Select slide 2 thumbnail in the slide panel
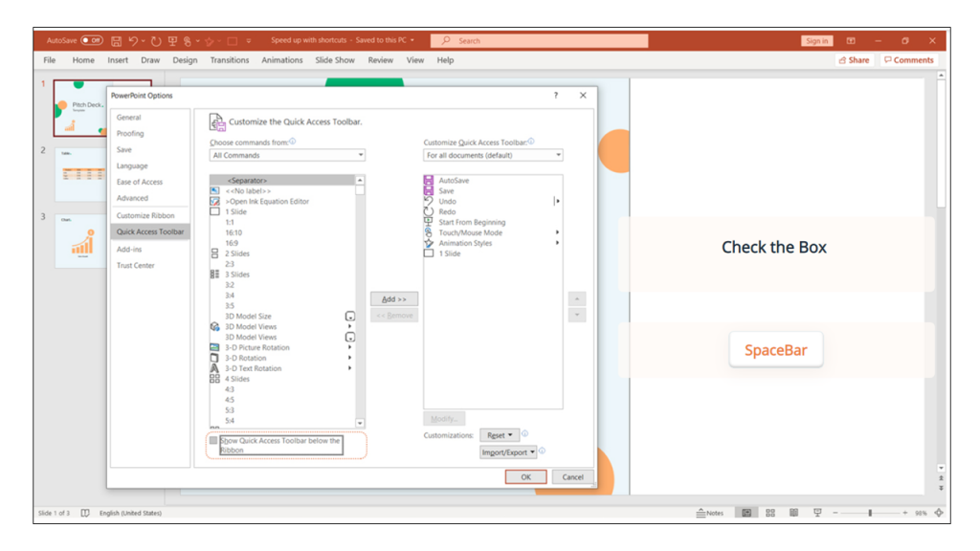The width and height of the screenshot is (980, 551). [81, 177]
